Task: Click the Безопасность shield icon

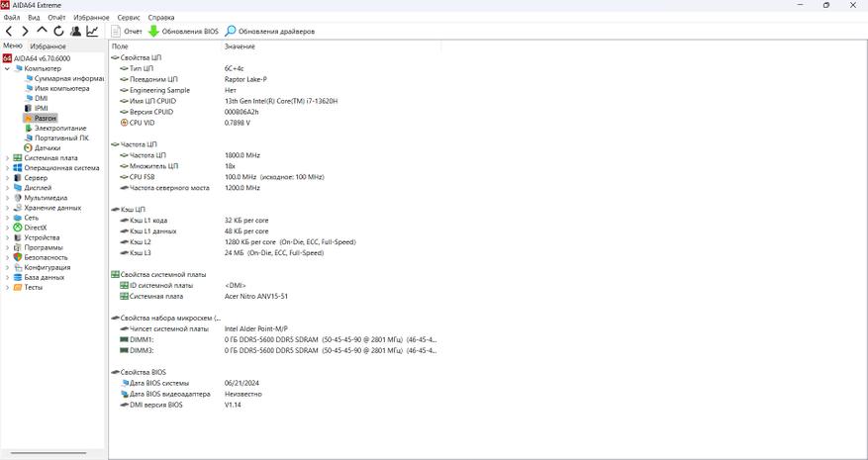Action: point(18,258)
